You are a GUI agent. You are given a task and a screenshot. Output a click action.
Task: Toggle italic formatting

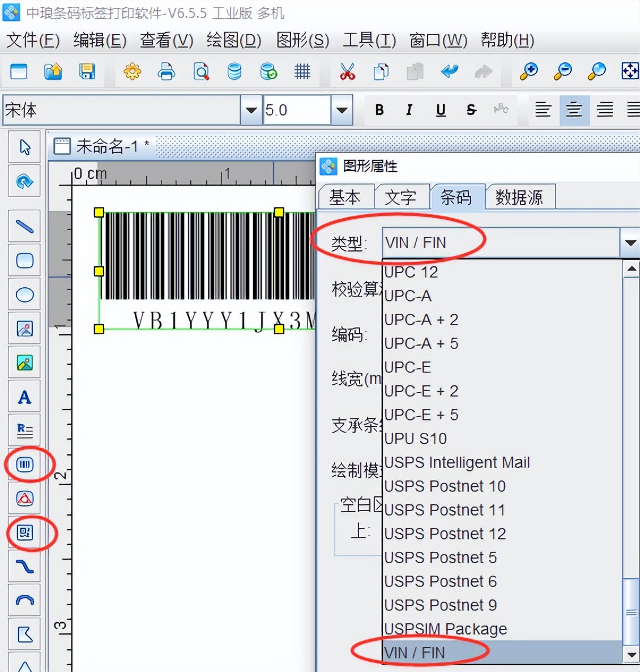click(409, 110)
